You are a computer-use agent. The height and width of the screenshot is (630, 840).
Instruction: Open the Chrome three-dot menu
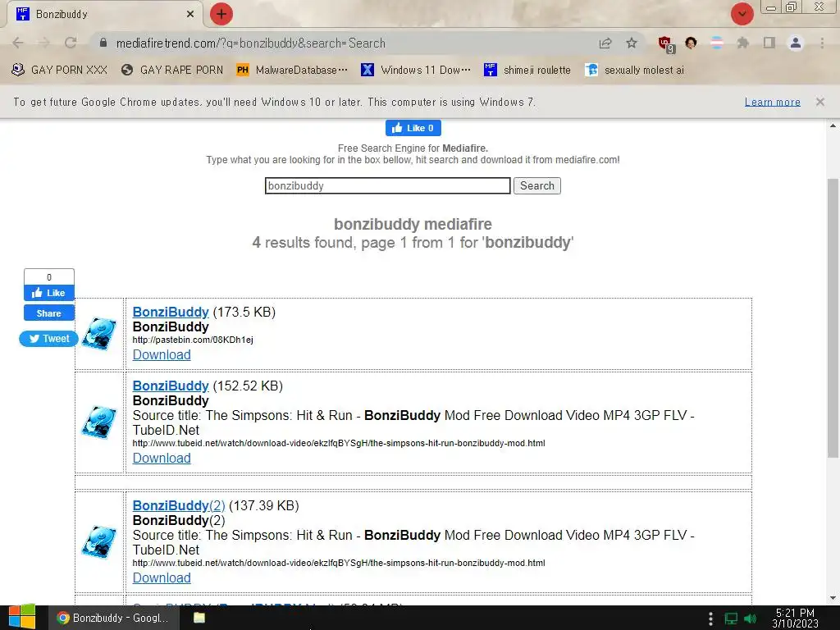(x=822, y=43)
